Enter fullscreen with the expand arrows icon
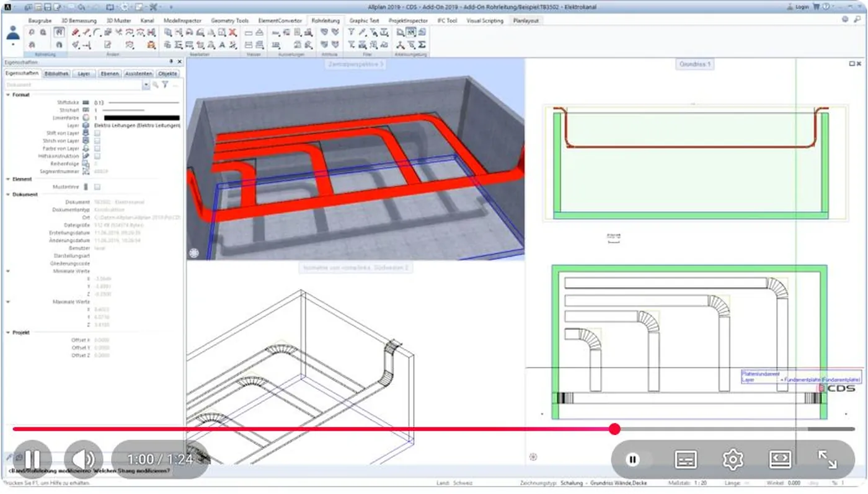This screenshot has height=494, width=868. [828, 459]
